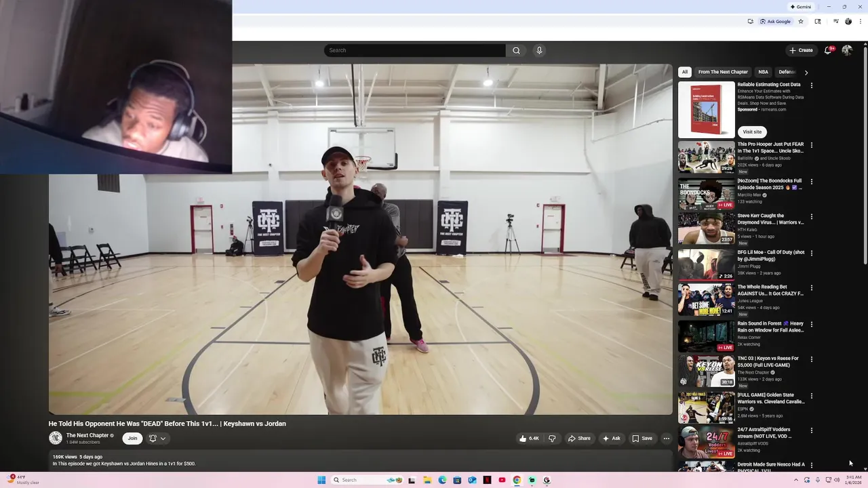Image resolution: width=868 pixels, height=488 pixels.
Task: Select the NBA filter chip
Action: pos(763,72)
